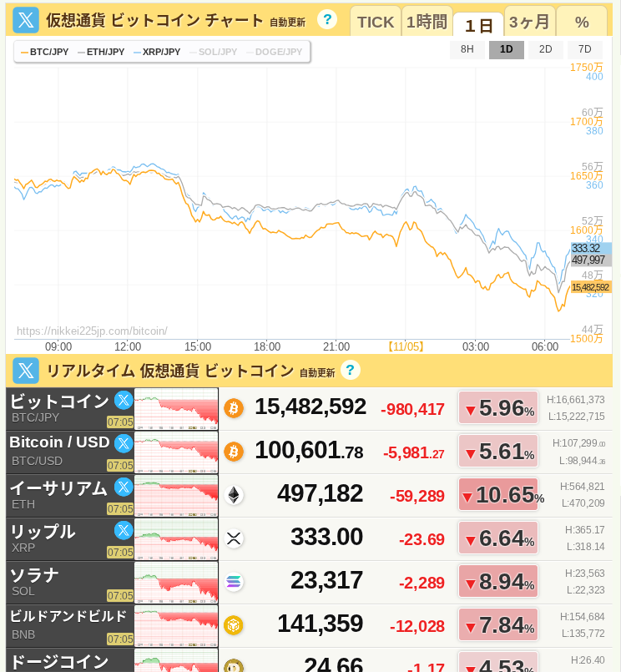Open the 3ヶ月 chart tab

tap(529, 22)
